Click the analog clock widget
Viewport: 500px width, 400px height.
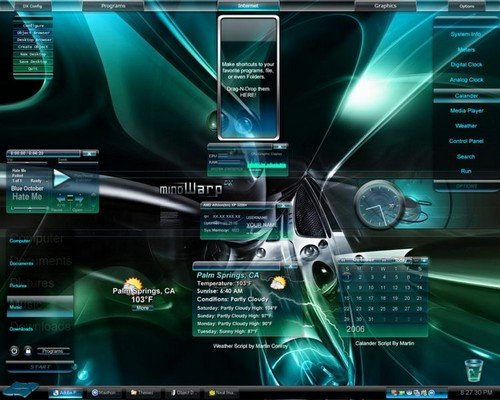[x=380, y=206]
